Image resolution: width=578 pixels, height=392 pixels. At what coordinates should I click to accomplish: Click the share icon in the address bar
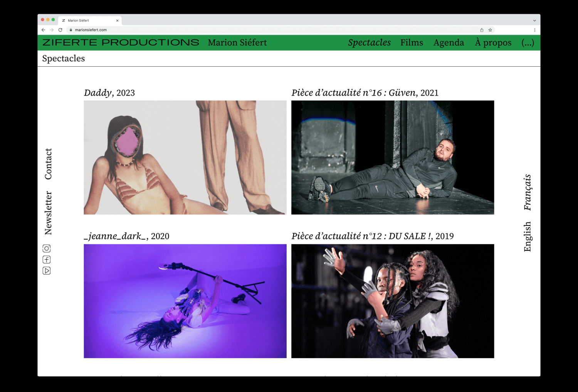[482, 30]
